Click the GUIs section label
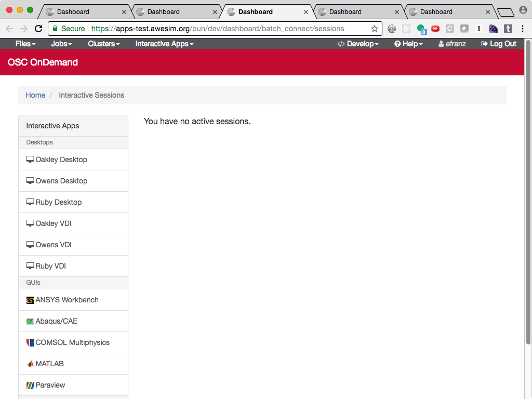The image size is (532, 399). pyautogui.click(x=33, y=283)
